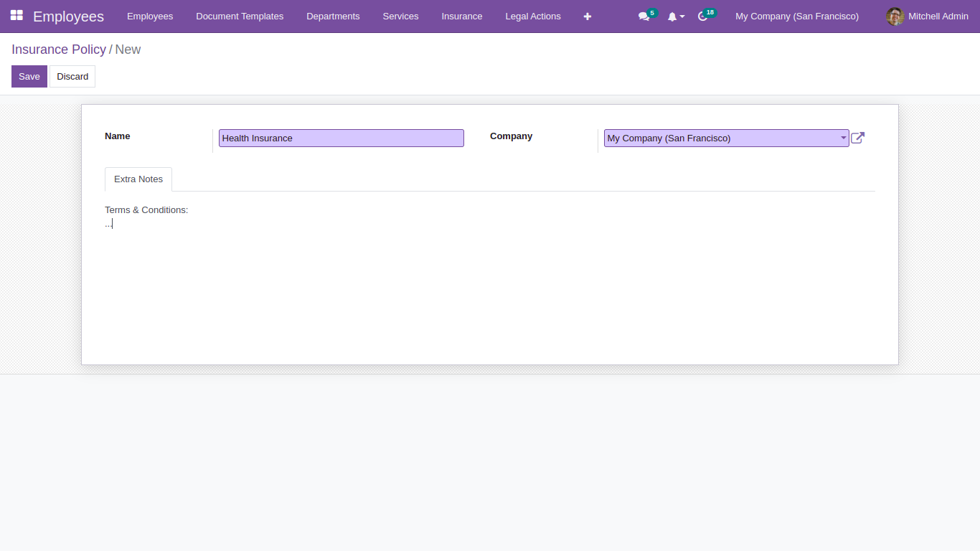Click the plus icon in the menu bar

(587, 17)
